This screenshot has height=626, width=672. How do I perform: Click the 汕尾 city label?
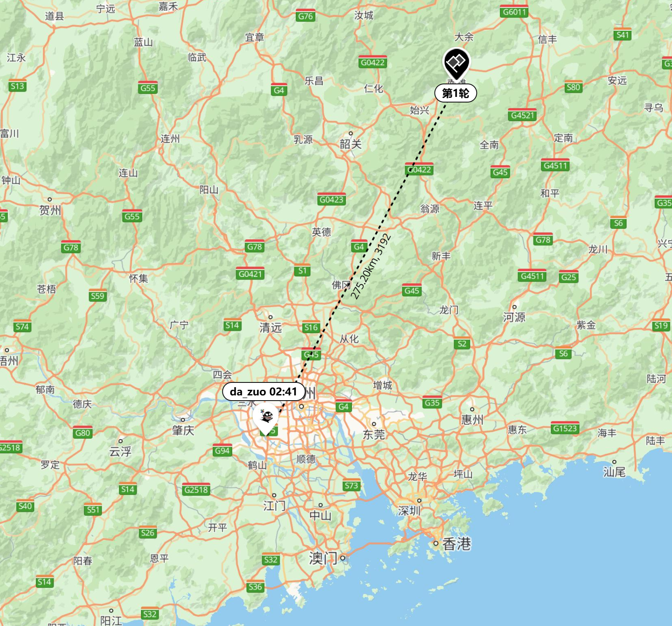(x=614, y=472)
